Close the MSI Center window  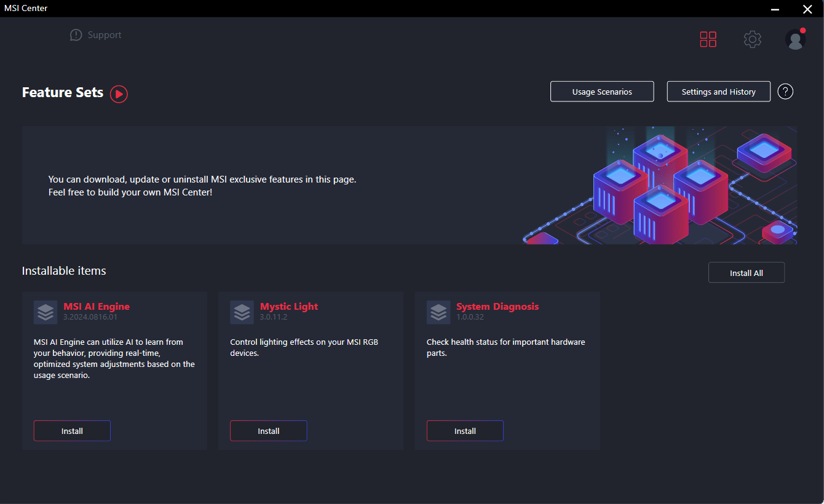click(x=807, y=9)
